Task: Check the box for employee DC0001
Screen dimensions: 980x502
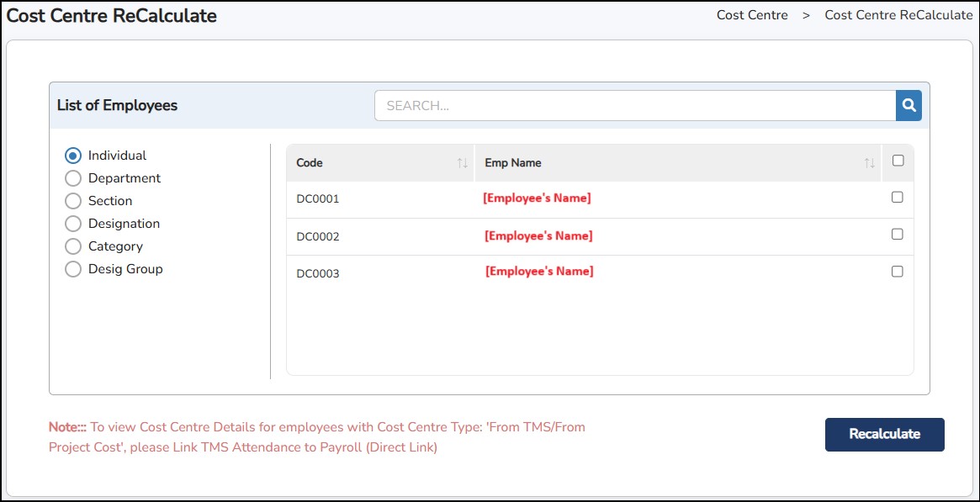Action: click(898, 197)
